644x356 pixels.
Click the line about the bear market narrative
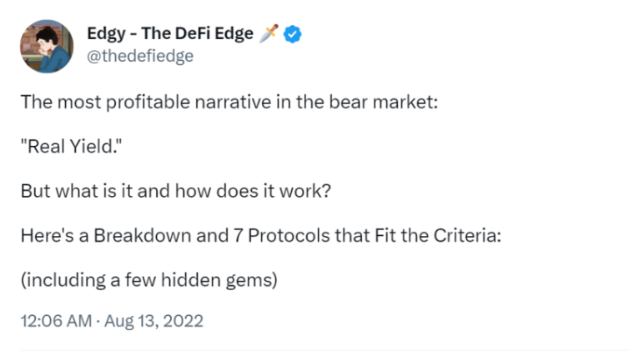coord(229,102)
